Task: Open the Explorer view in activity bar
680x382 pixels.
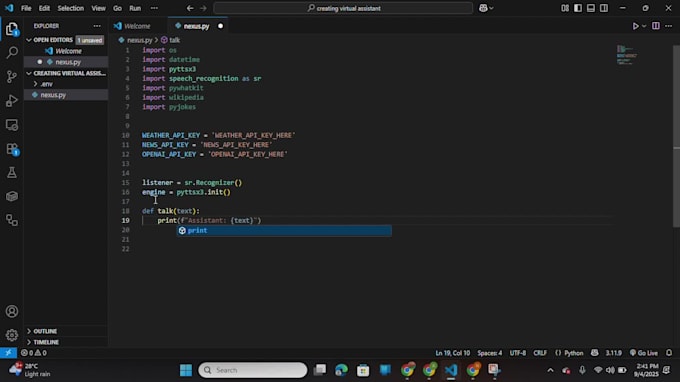Action: coord(12,29)
